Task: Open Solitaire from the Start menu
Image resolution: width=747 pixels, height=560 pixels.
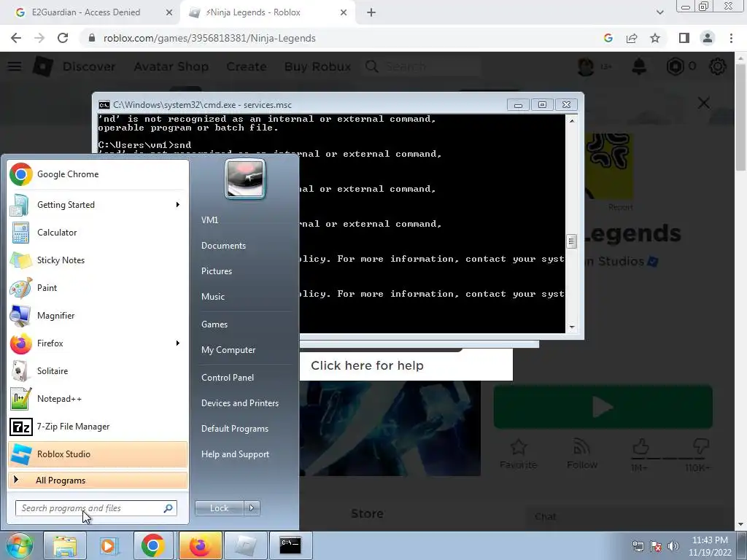Action: coord(98,371)
